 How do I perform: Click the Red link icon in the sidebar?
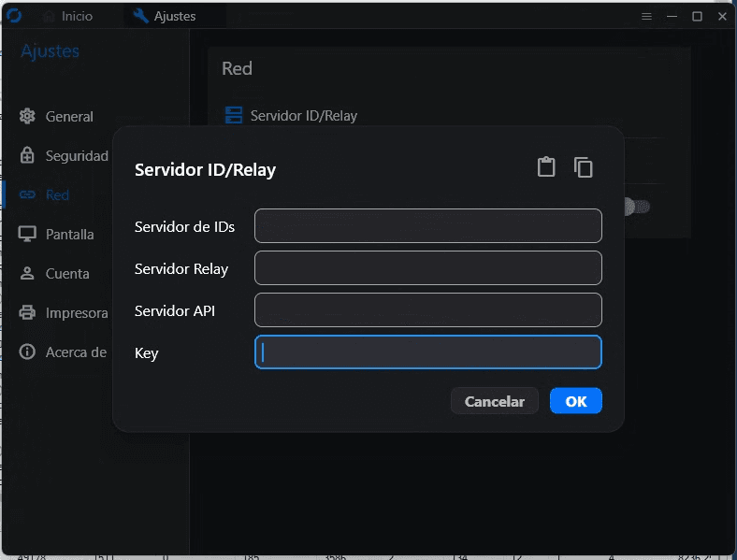point(27,194)
